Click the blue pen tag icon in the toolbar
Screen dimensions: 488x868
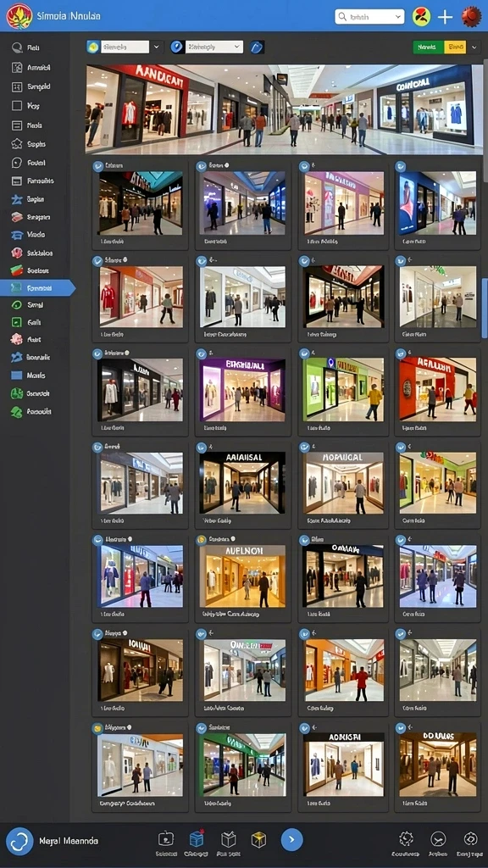(257, 47)
